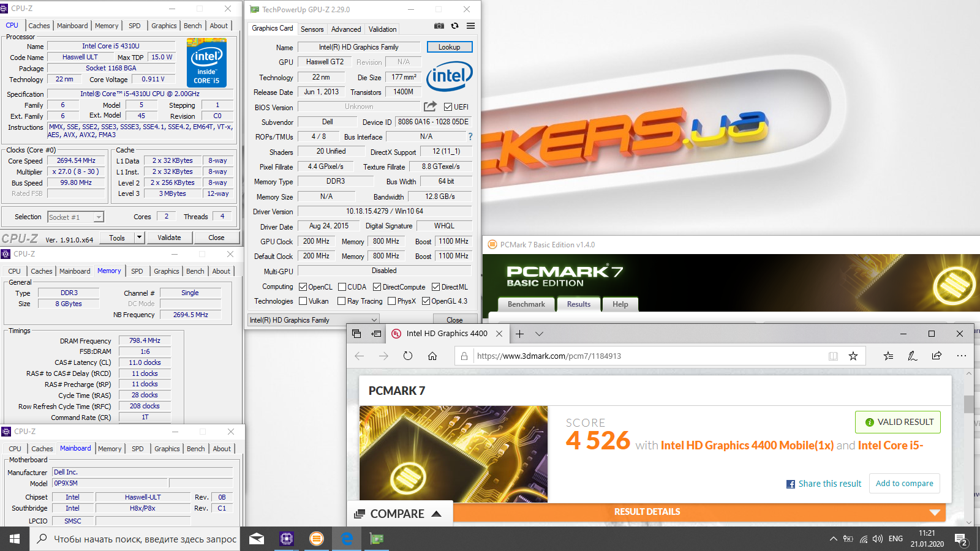Screen dimensions: 980x551
Task: Open the GPU-Z Validation tab
Action: [382, 29]
